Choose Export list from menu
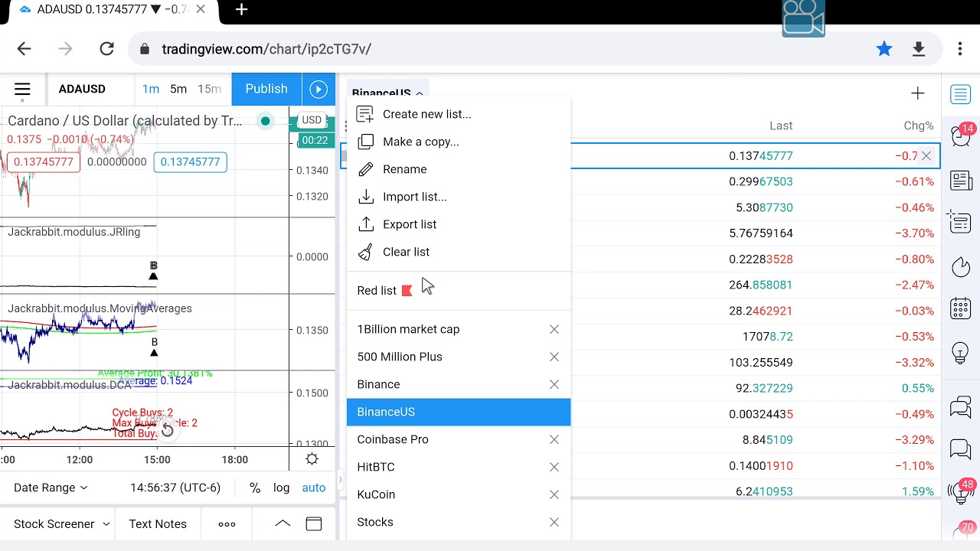This screenshot has height=551, width=980. 459,224
